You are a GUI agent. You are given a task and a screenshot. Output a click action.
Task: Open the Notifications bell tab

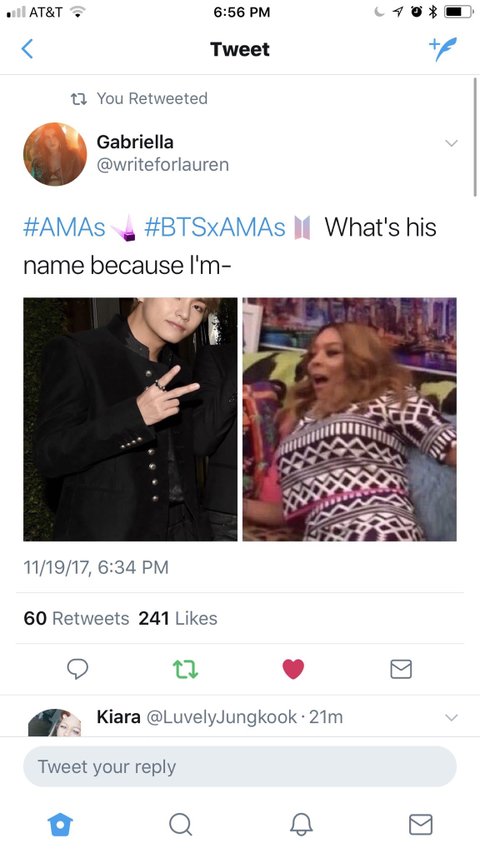pos(300,824)
